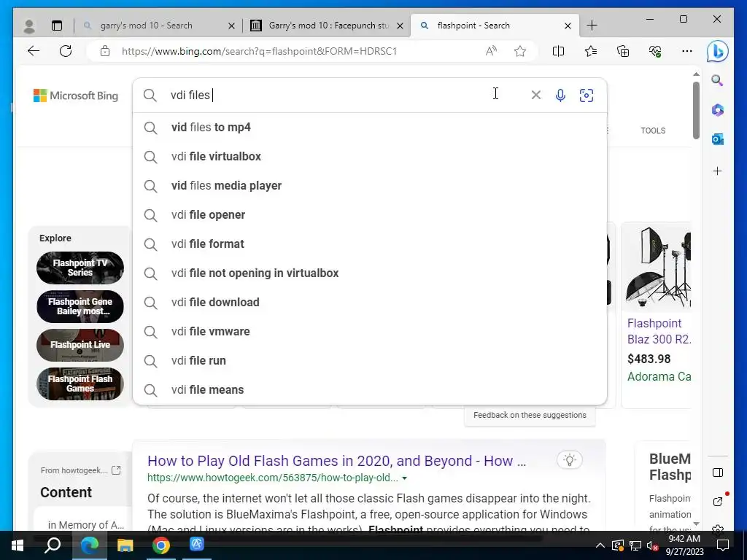Open the studio lighting product thumbnail
Screen dimensions: 747x560
[x=658, y=267]
